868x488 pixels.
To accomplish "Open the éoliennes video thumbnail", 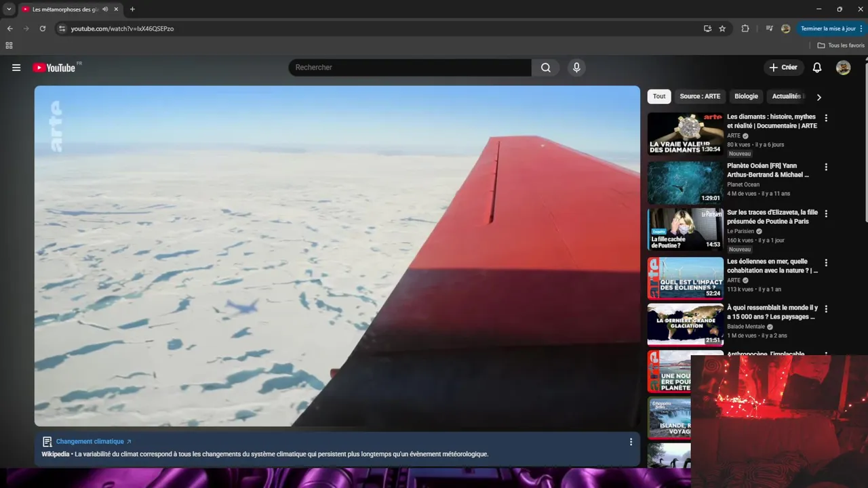I will pos(685,278).
